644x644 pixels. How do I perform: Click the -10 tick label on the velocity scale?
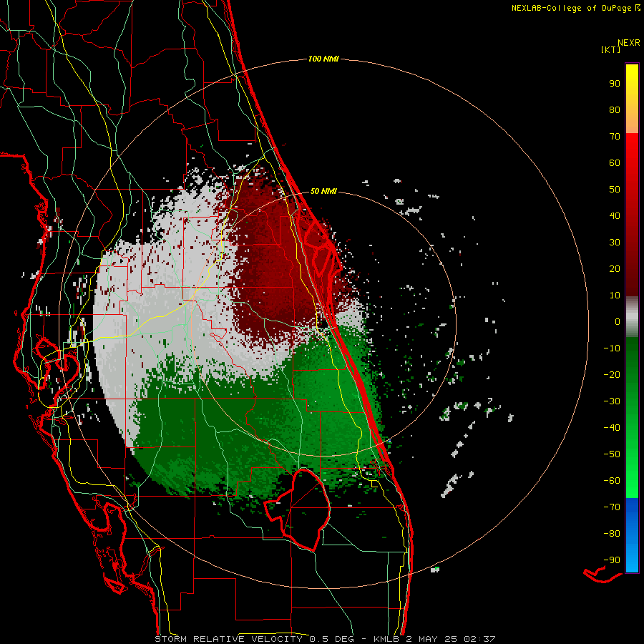(612, 348)
